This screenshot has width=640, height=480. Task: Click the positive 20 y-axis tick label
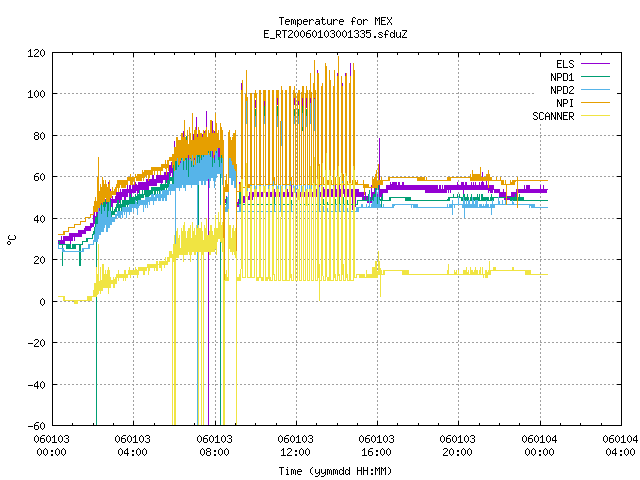pyautogui.click(x=39, y=260)
